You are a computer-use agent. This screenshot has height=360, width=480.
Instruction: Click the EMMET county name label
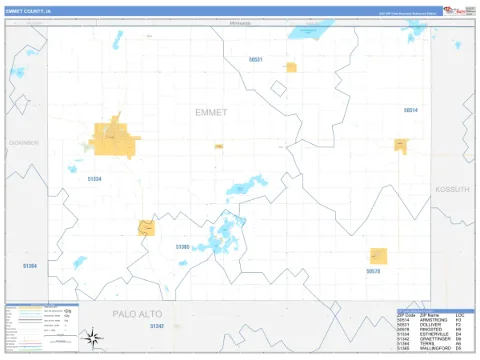point(211,112)
